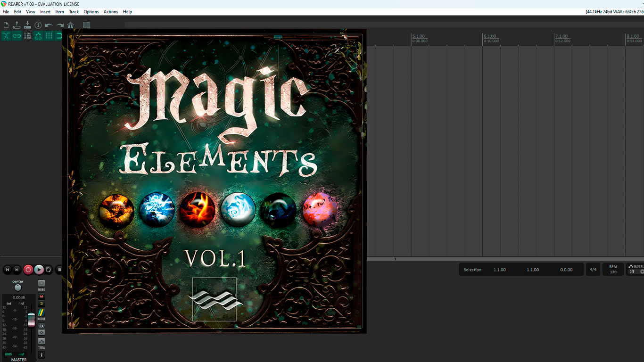Open the Insert menu
The image size is (644, 362).
[x=45, y=12]
